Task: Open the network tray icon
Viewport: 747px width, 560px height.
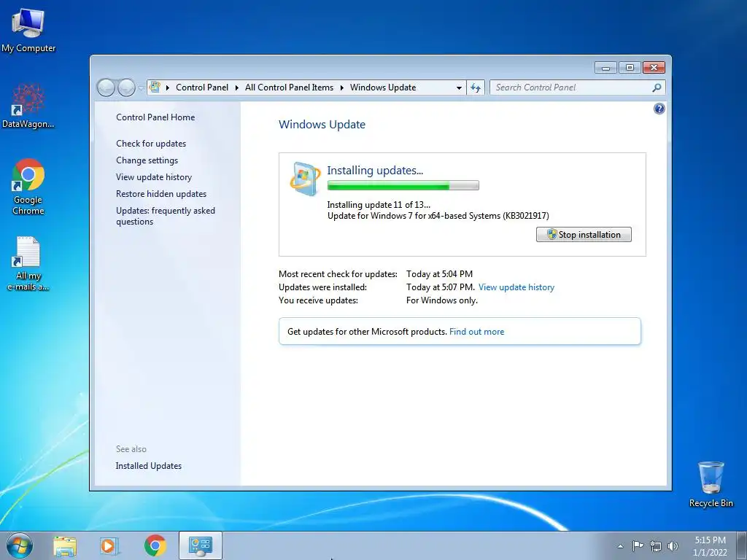Action: click(x=656, y=546)
